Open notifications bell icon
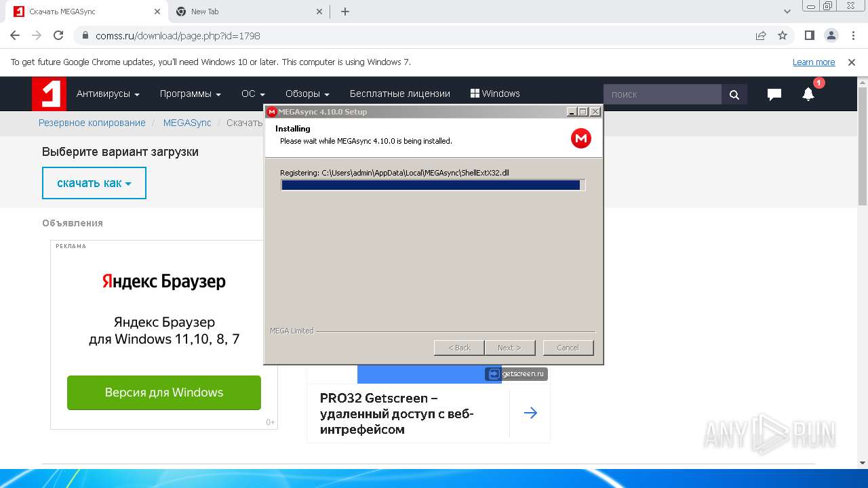Viewport: 868px width, 488px height. (x=808, y=94)
